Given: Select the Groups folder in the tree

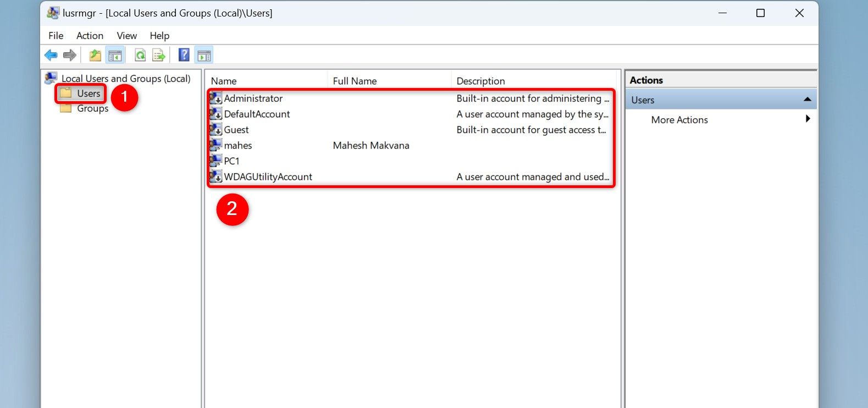Looking at the screenshot, I should (92, 108).
